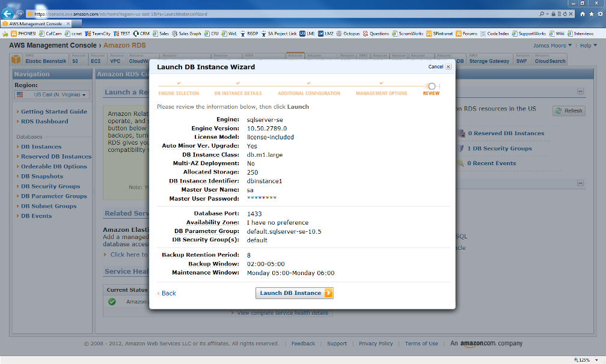Viewport: 606px width, 364px height.
Task: Open DB Parameter Groups in navigation
Action: (x=54, y=196)
